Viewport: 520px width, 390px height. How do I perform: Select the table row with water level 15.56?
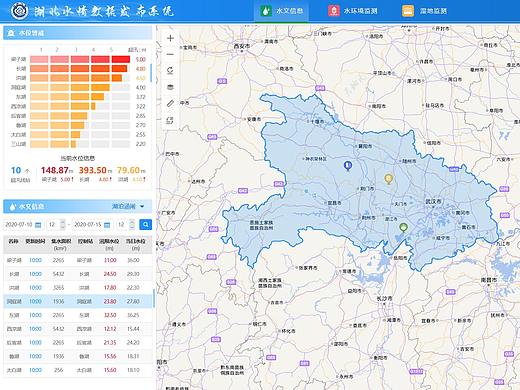click(x=77, y=356)
